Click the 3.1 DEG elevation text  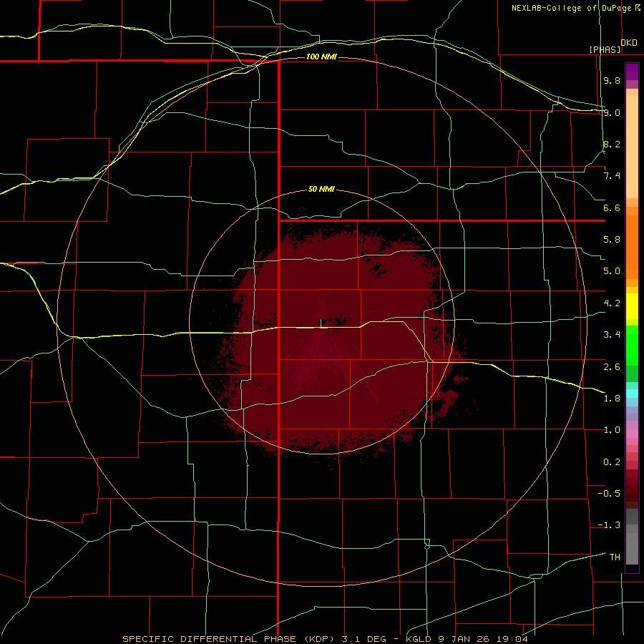click(x=364, y=639)
